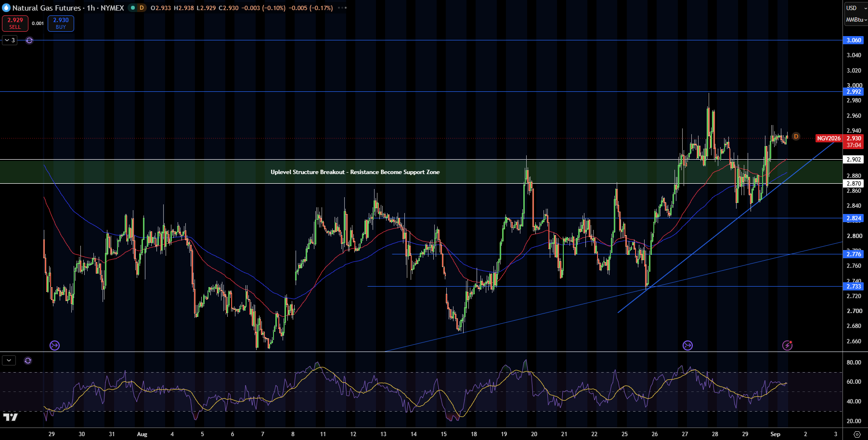Click the 2.776 horizontal line price label

[x=854, y=254]
